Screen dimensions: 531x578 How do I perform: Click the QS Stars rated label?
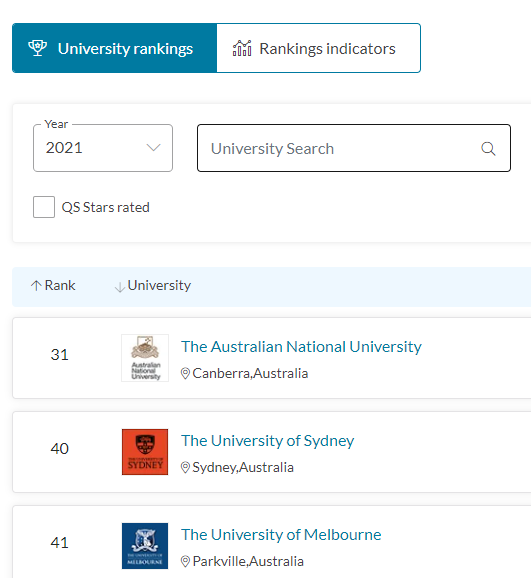(x=105, y=207)
